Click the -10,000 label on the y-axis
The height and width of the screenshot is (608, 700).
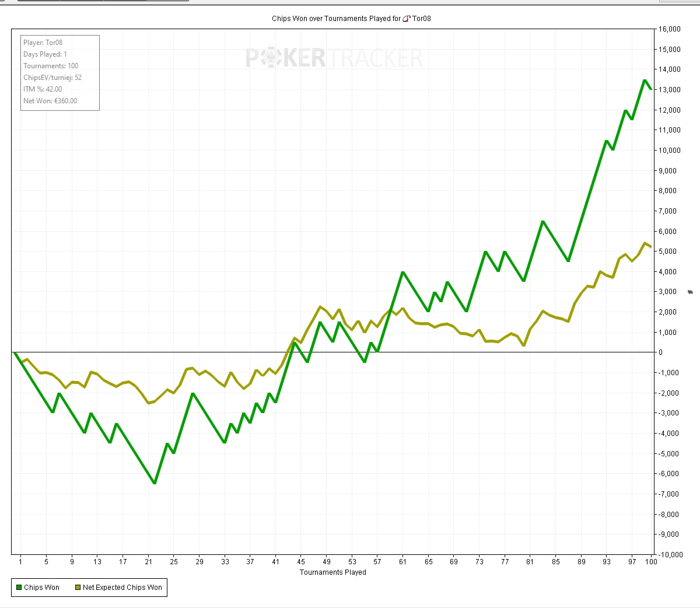click(x=668, y=554)
